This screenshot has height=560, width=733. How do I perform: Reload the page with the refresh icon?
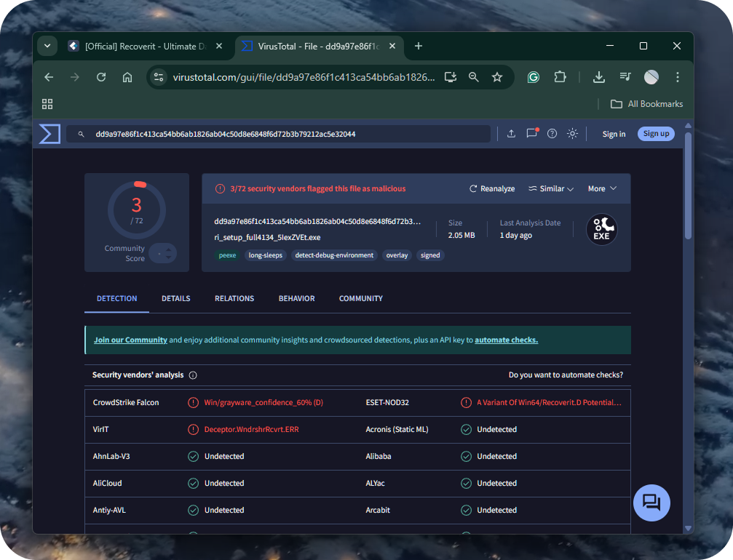101,77
